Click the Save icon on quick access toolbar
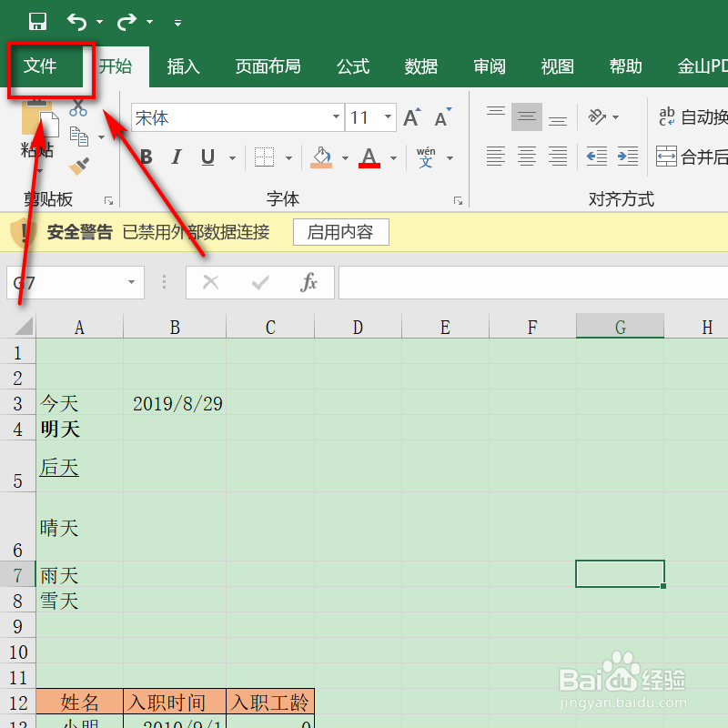 click(38, 20)
